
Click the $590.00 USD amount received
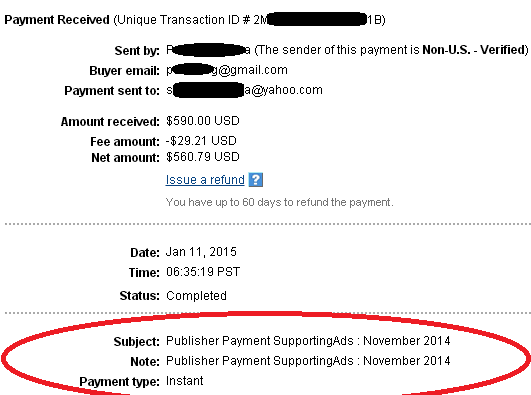pos(203,121)
